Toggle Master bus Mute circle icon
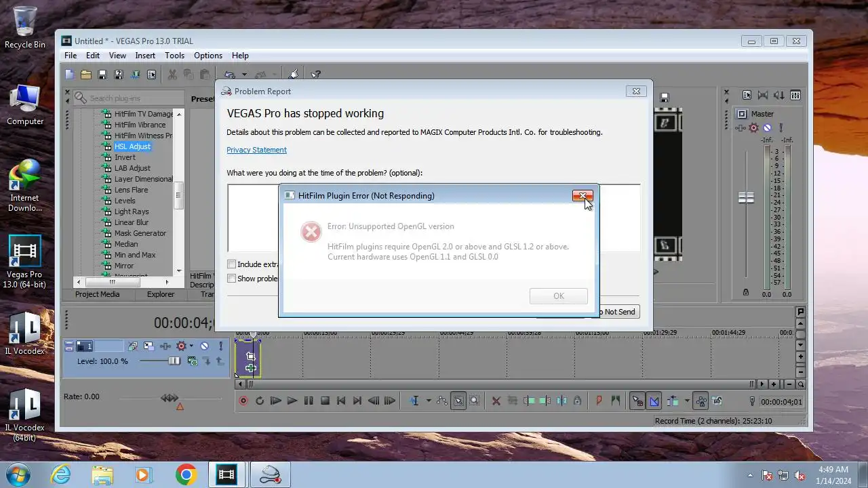The image size is (868, 488). tap(767, 127)
